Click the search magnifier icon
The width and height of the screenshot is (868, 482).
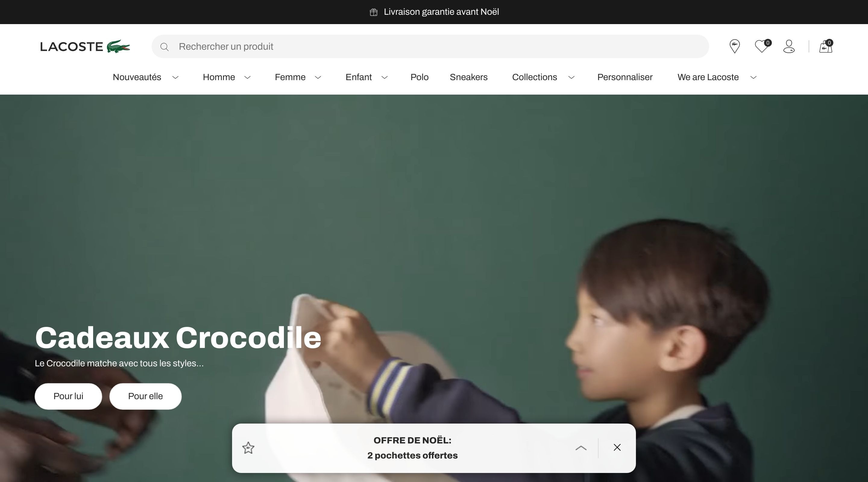pyautogui.click(x=165, y=47)
